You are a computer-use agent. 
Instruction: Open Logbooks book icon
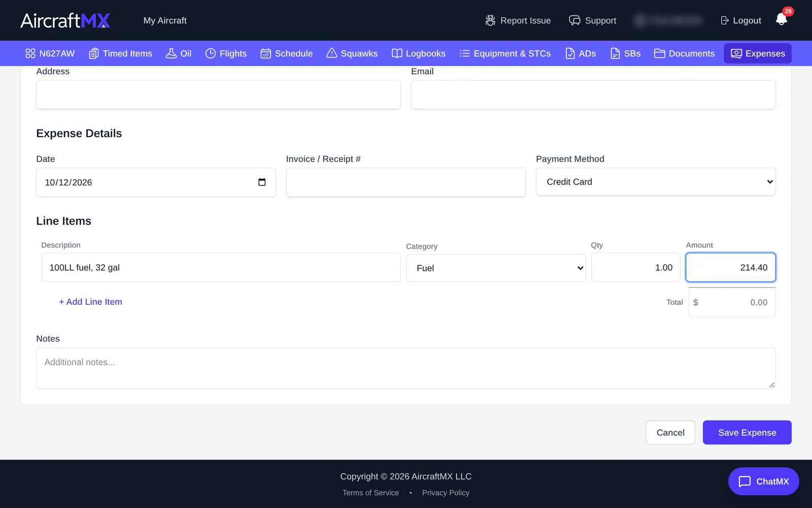coord(397,53)
